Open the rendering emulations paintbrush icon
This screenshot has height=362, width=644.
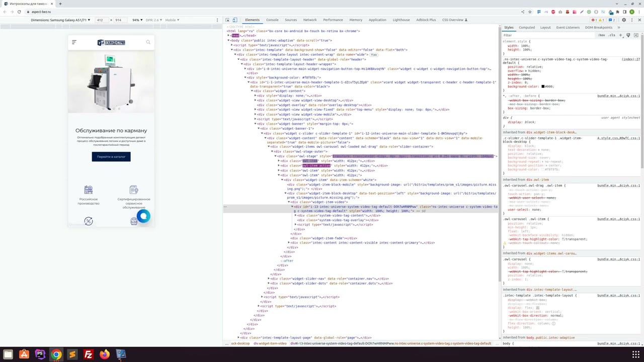click(628, 35)
